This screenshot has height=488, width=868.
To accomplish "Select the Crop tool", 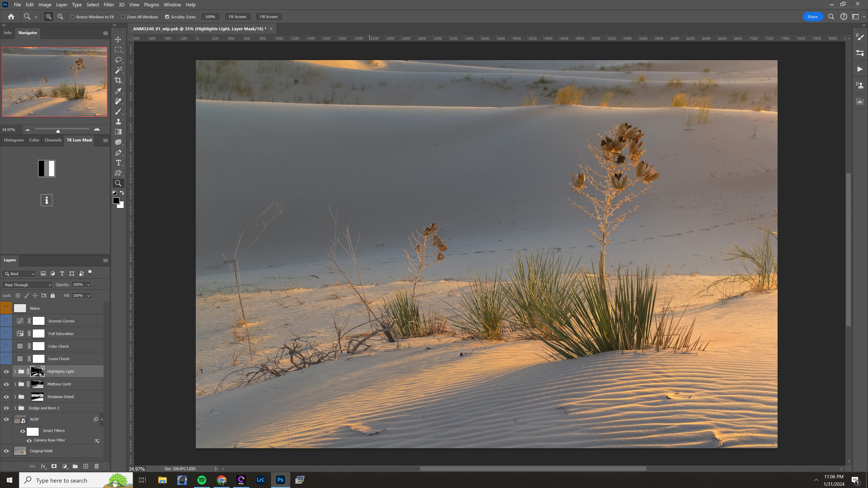I will point(118,80).
